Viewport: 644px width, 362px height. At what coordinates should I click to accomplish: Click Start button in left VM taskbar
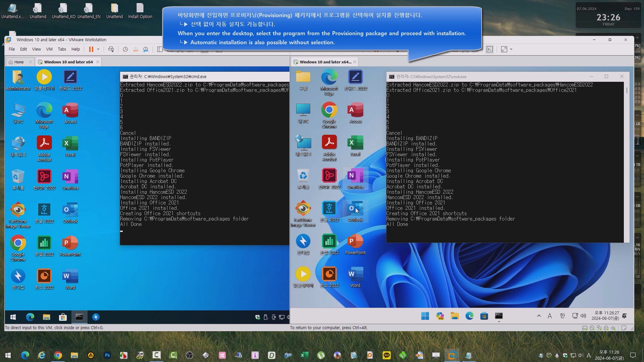pyautogui.click(x=13, y=317)
